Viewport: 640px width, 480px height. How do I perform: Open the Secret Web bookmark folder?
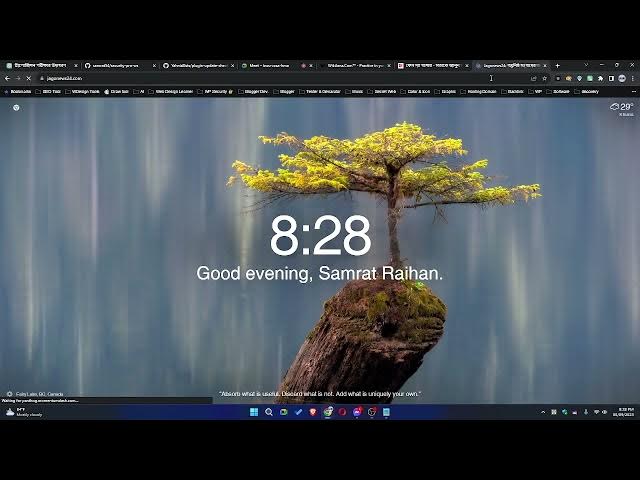tap(382, 91)
